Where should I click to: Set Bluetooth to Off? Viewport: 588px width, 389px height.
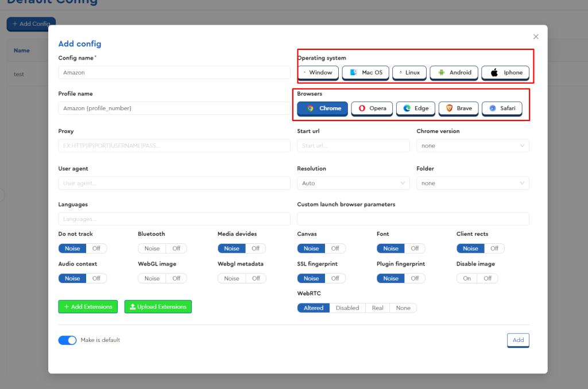tap(176, 248)
